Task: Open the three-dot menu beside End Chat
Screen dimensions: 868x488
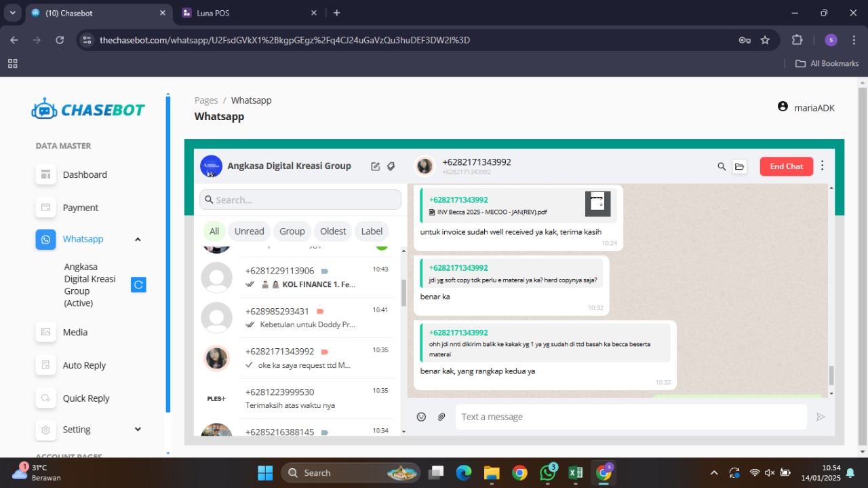Action: (x=823, y=166)
